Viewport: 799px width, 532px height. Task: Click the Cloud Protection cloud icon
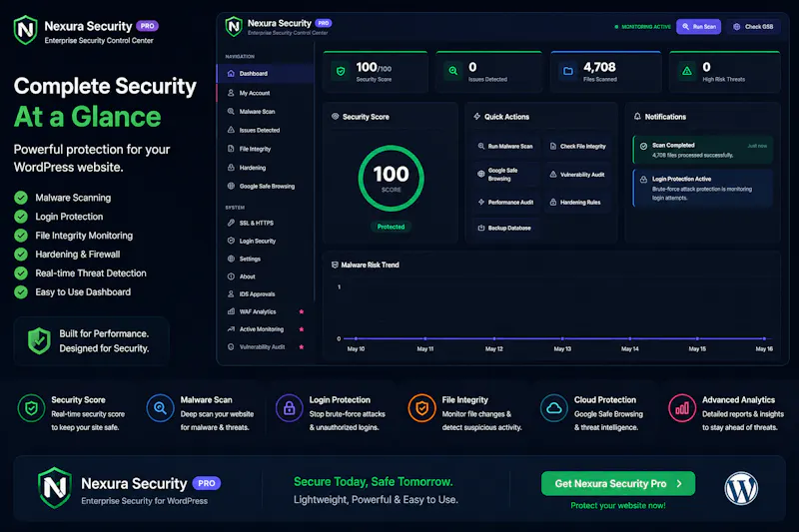point(554,408)
